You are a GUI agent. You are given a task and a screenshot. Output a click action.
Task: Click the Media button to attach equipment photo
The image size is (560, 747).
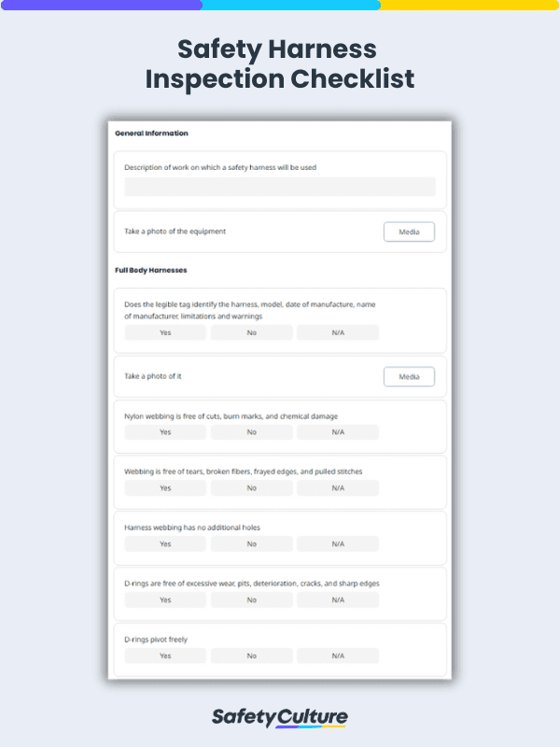pyautogui.click(x=409, y=232)
